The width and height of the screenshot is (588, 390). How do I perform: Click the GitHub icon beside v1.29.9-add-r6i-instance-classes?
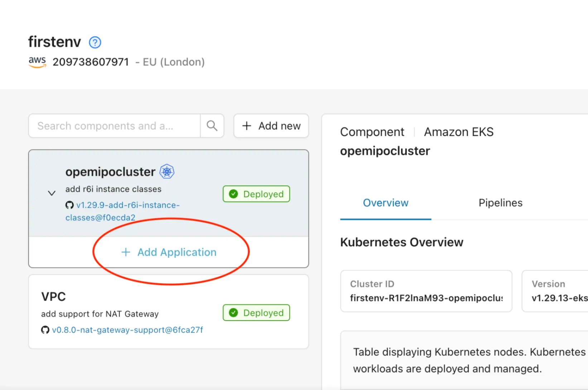69,205
